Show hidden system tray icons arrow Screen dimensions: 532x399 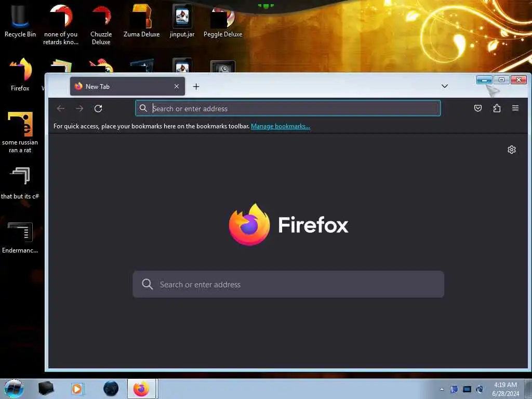pos(442,389)
